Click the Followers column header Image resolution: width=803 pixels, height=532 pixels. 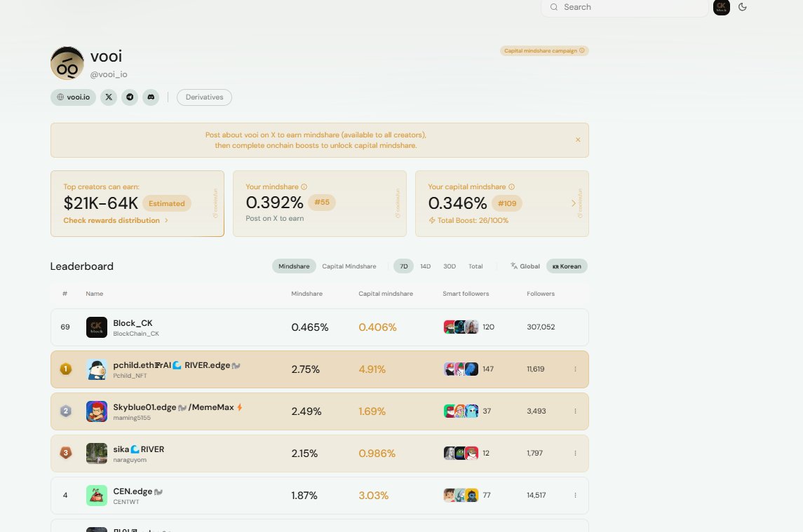coord(541,294)
